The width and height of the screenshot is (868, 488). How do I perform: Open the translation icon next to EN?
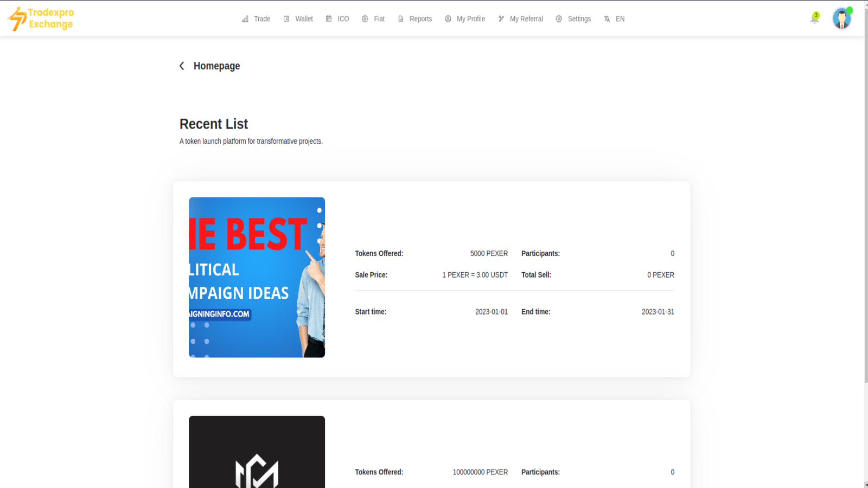[x=606, y=18]
